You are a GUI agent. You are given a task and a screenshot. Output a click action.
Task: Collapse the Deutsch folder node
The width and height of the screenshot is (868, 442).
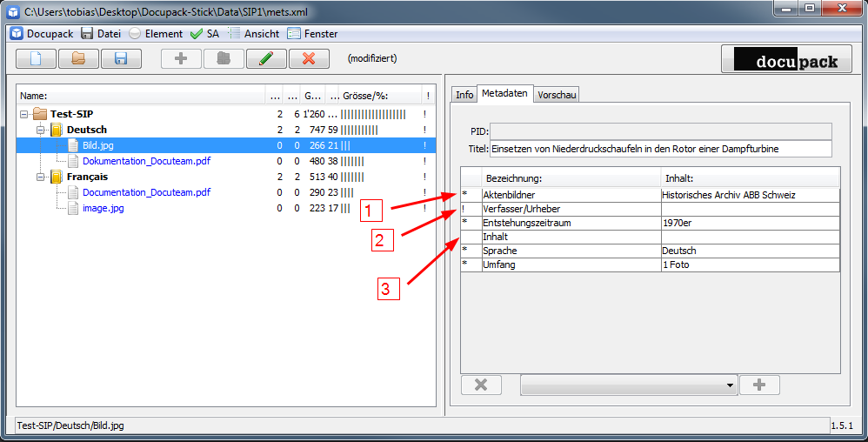point(40,130)
